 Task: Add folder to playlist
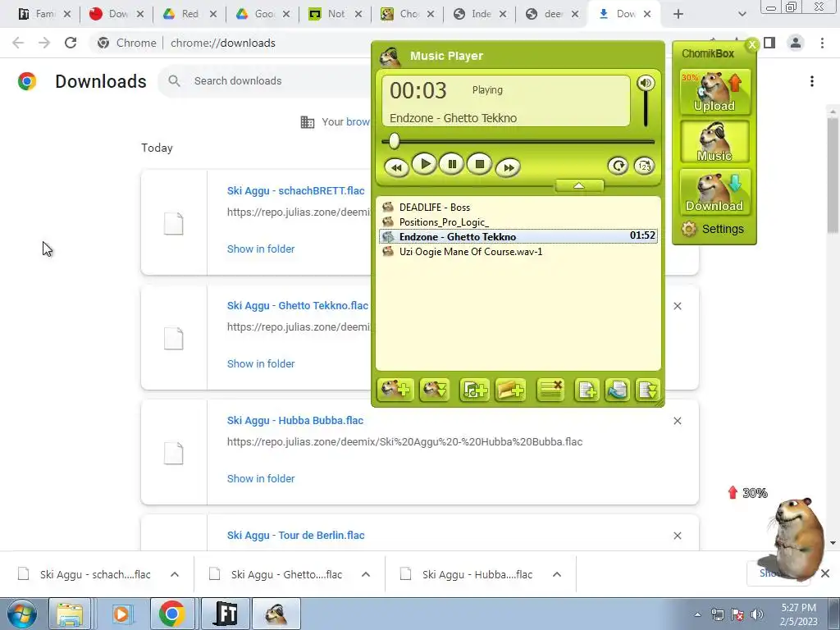click(x=510, y=390)
